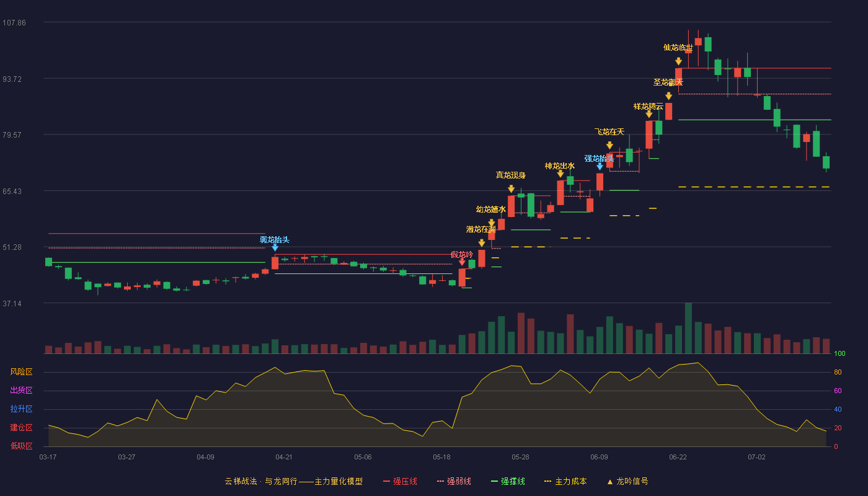
Task: Toggle the 主力成本 legend series
Action: coord(565,481)
